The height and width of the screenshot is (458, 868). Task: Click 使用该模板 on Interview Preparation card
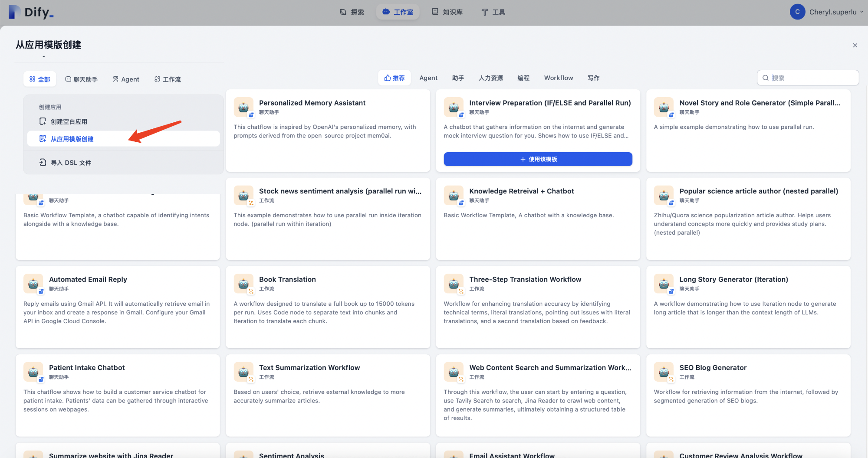pos(538,159)
